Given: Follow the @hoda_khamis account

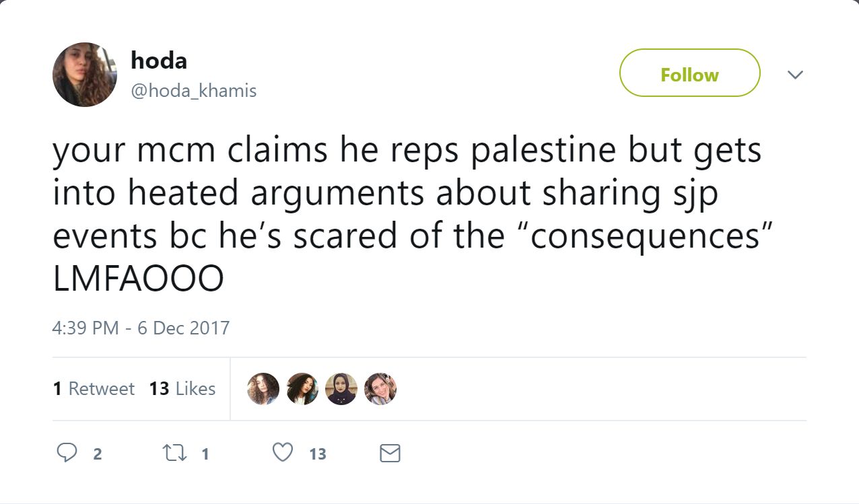Looking at the screenshot, I should (689, 73).
